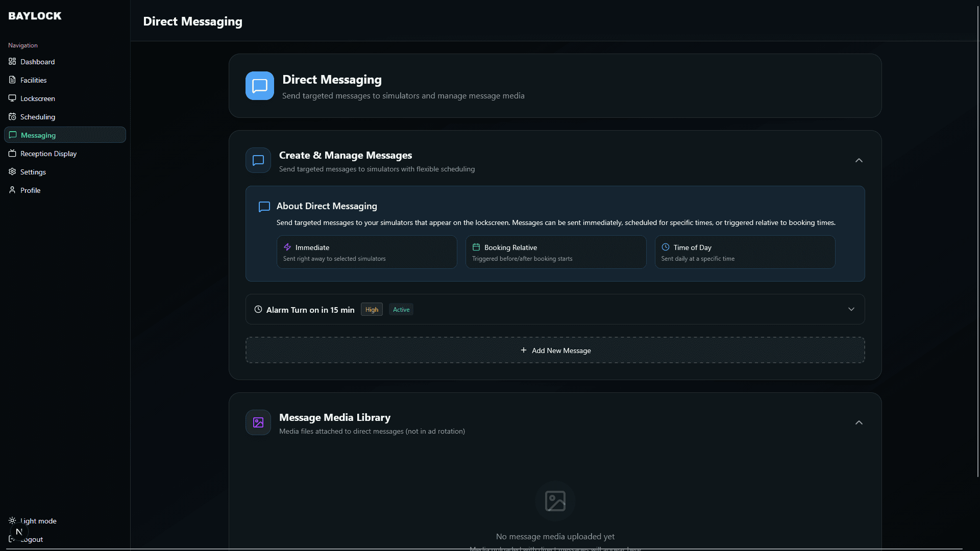Click the About Direct Messaging heading

point(327,207)
